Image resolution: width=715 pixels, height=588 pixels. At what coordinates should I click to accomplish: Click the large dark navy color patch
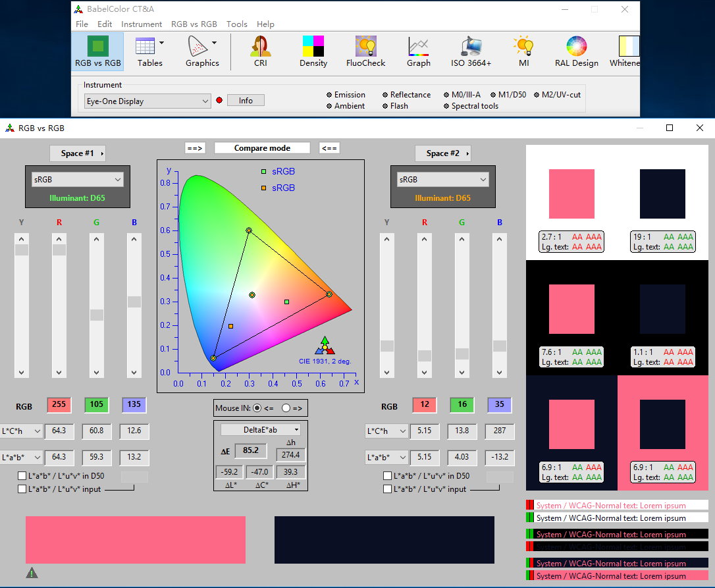tap(384, 540)
